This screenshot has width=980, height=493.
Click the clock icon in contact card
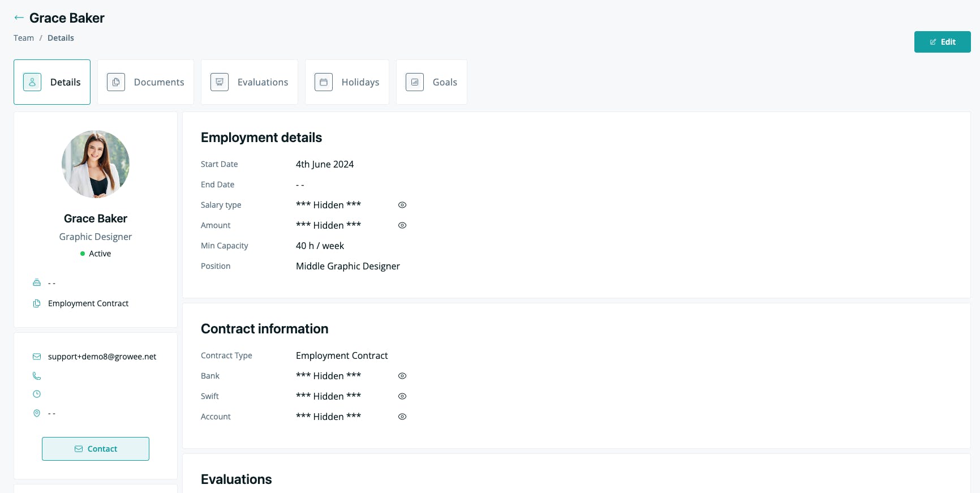pos(37,394)
